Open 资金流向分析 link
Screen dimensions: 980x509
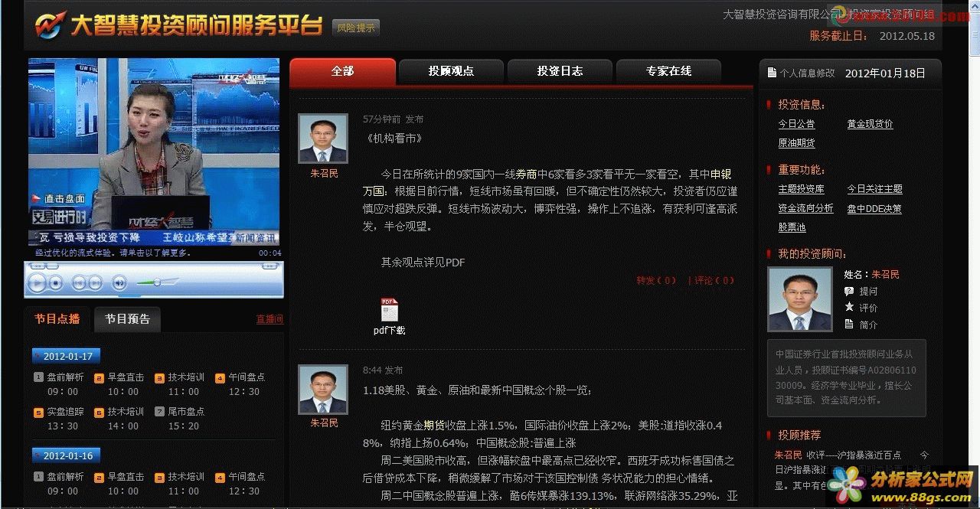coord(805,208)
